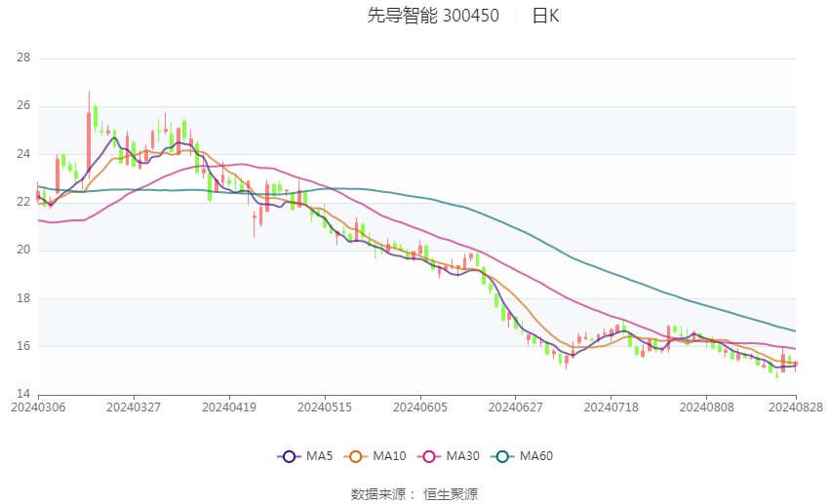The width and height of the screenshot is (829, 504).
Task: Click x-axis date label 20240808
Action: pyautogui.click(x=707, y=407)
